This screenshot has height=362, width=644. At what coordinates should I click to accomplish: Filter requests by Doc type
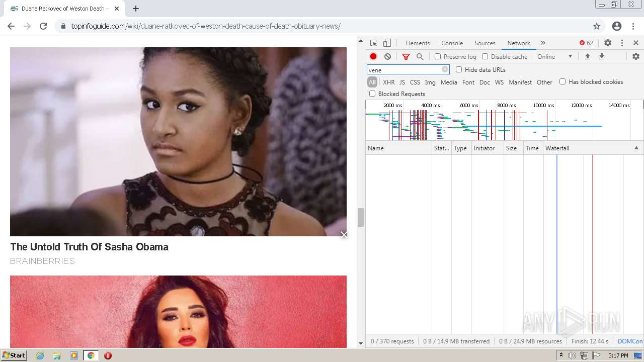pyautogui.click(x=485, y=82)
